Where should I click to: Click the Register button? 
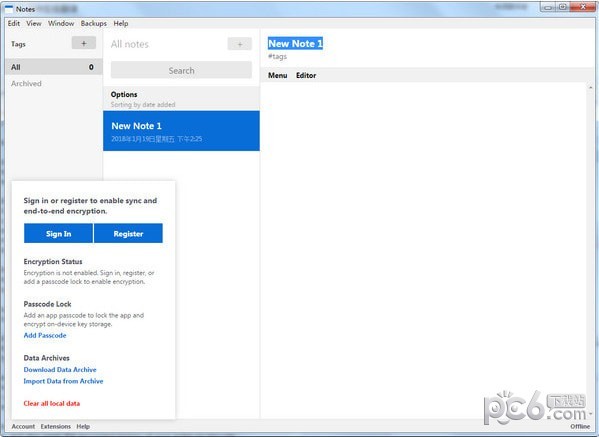[128, 233]
